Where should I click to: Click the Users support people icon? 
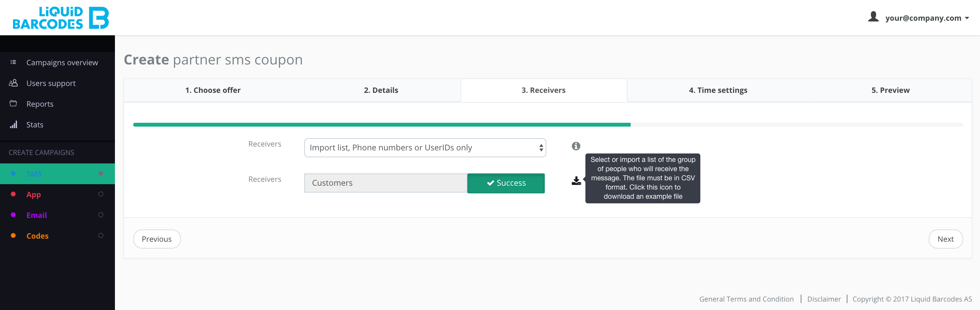point(13,83)
